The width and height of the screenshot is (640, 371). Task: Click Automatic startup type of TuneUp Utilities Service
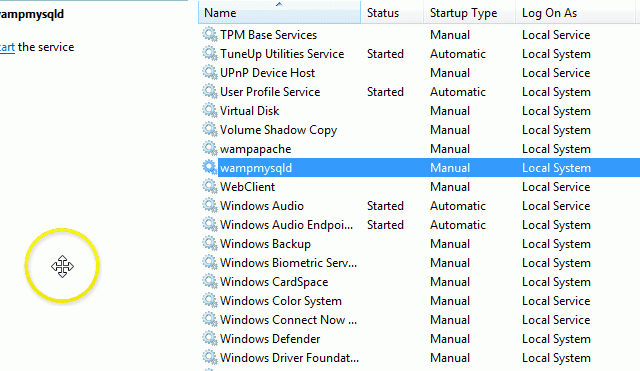[x=458, y=54]
